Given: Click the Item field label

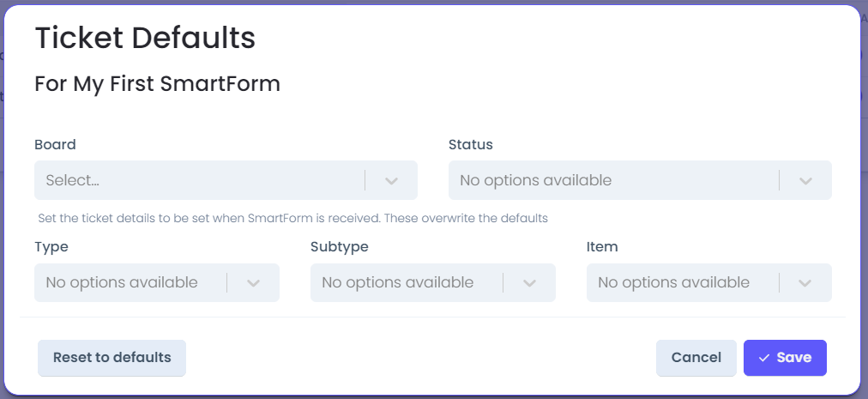Looking at the screenshot, I should click(x=602, y=246).
